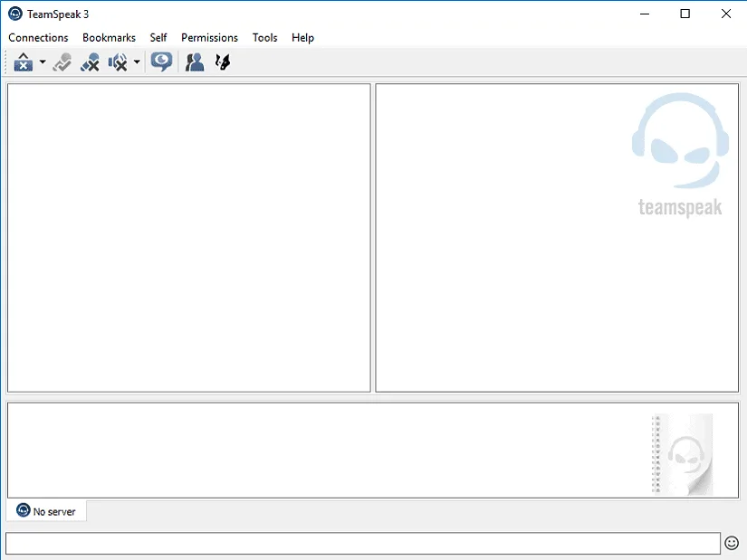Open the Permissions menu
Viewport: 747px width, 560px height.
click(x=209, y=38)
